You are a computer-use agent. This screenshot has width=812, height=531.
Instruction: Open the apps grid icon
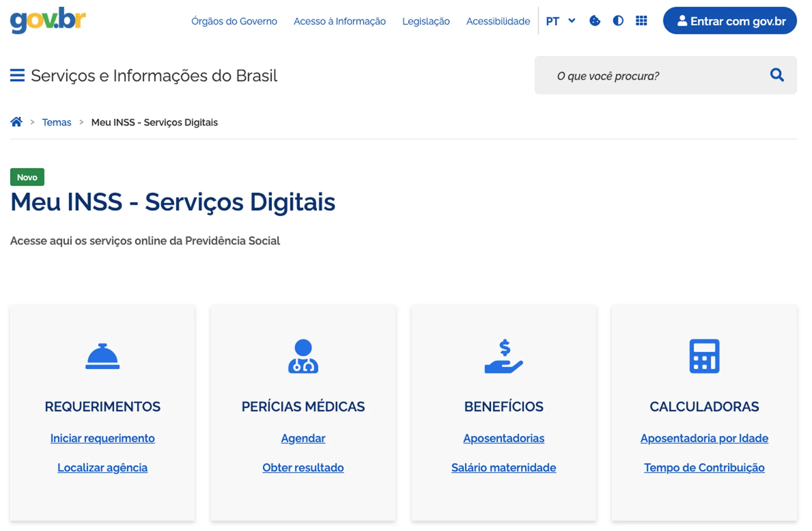(641, 21)
